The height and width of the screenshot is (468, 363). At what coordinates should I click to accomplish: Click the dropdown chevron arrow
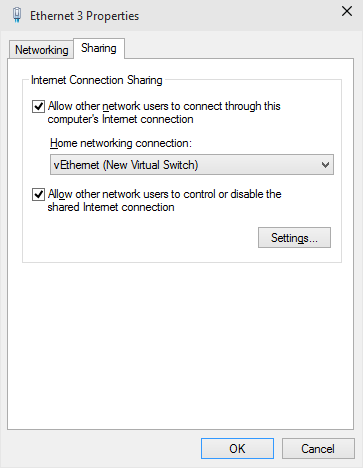(325, 165)
